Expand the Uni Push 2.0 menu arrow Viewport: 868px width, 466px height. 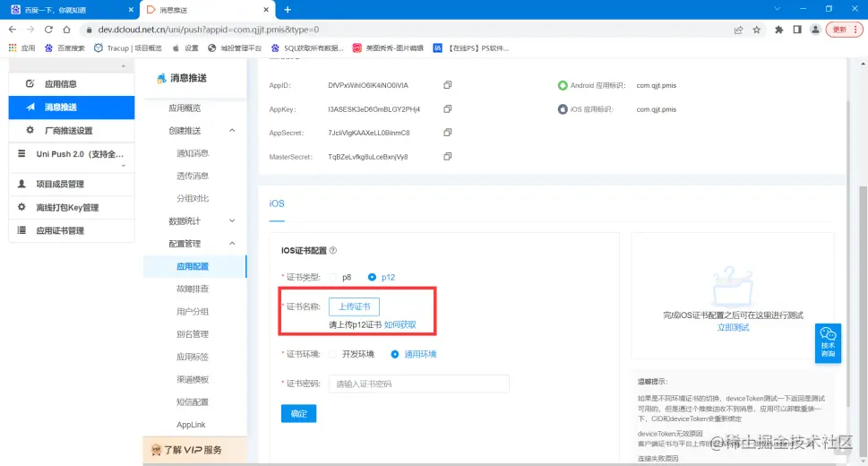[124, 166]
